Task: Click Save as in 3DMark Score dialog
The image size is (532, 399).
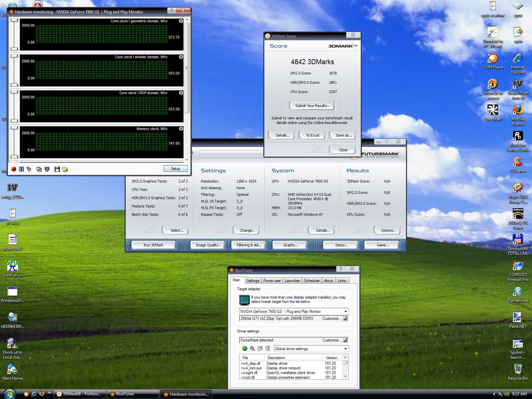Action: tap(343, 135)
